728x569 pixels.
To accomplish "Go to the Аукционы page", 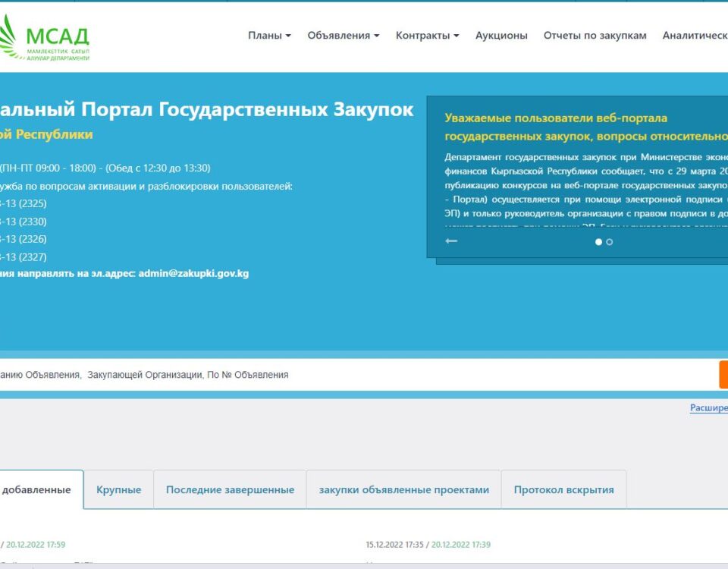I will 501,36.
